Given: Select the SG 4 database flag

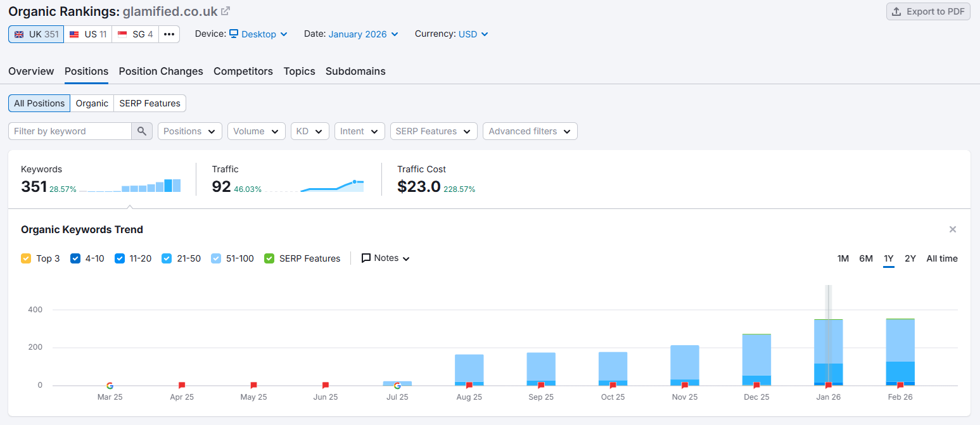Looking at the screenshot, I should (x=135, y=34).
